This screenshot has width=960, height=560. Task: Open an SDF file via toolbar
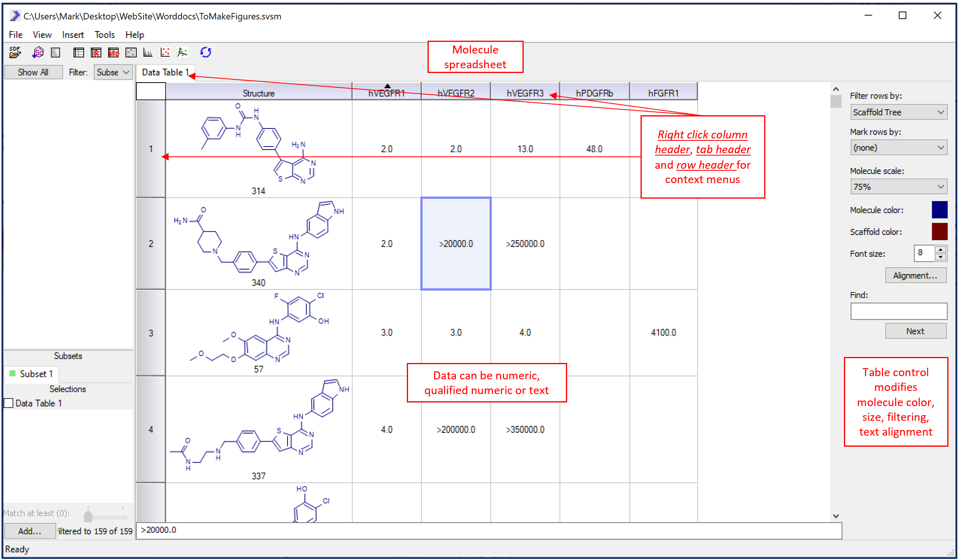pyautogui.click(x=15, y=52)
